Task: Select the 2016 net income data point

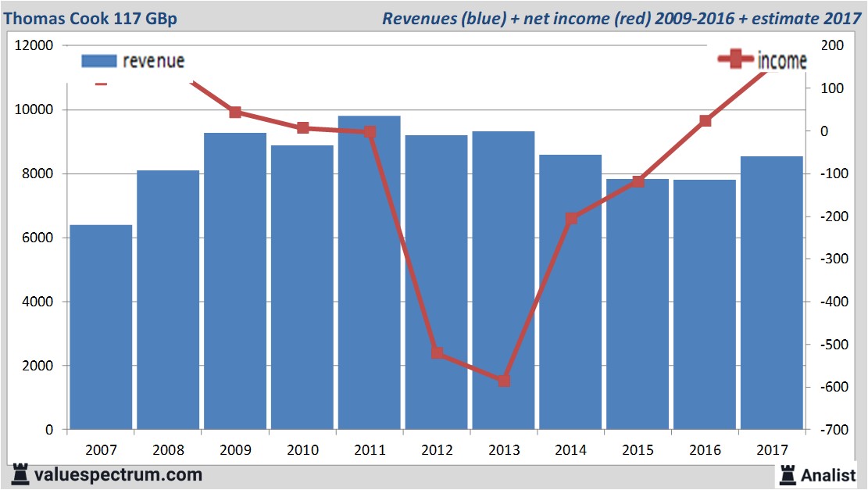Action: pos(705,120)
